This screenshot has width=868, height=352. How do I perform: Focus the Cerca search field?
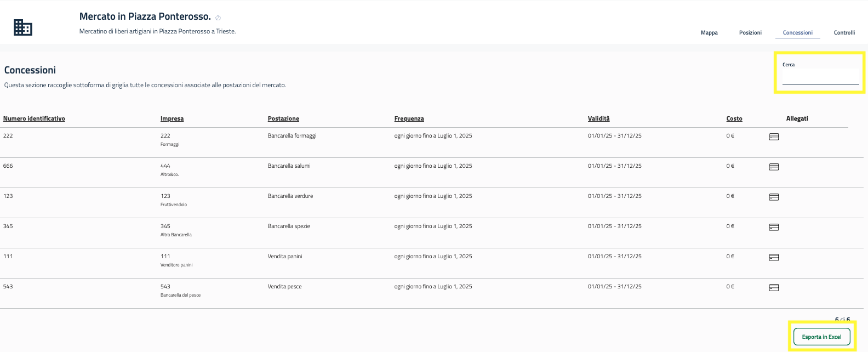tap(820, 80)
